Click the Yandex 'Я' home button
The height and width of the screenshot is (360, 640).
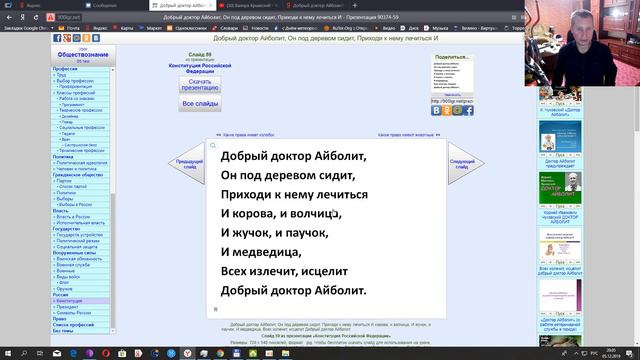(22, 18)
